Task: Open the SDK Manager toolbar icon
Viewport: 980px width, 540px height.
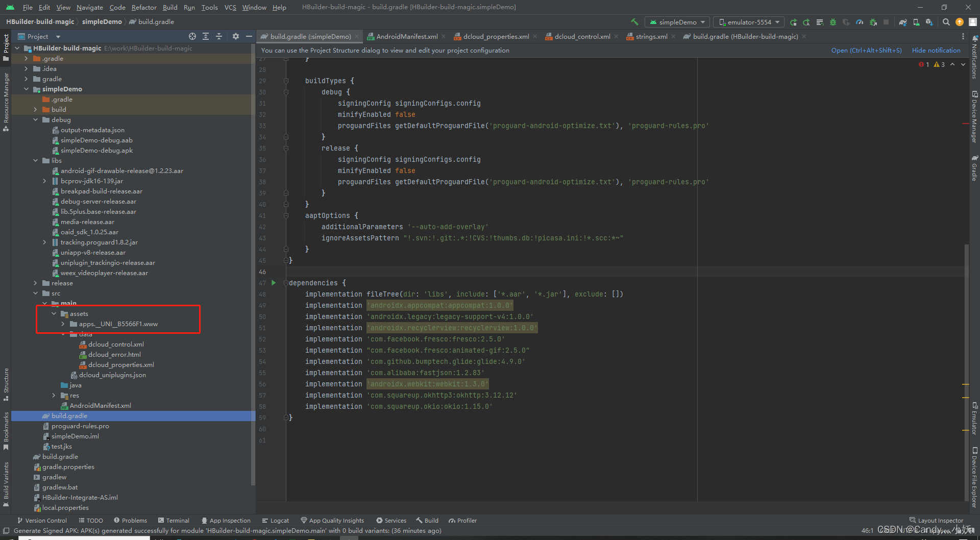Action: pos(929,22)
